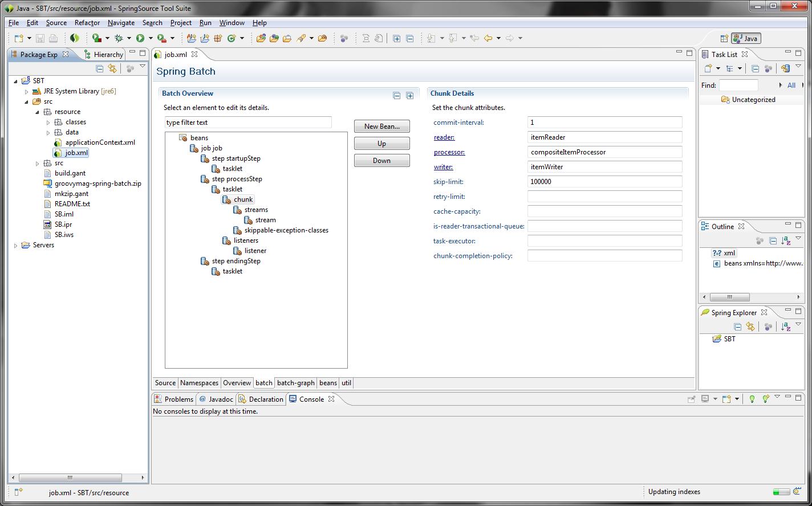Click the New Java Class toolbar icon

tap(231, 38)
